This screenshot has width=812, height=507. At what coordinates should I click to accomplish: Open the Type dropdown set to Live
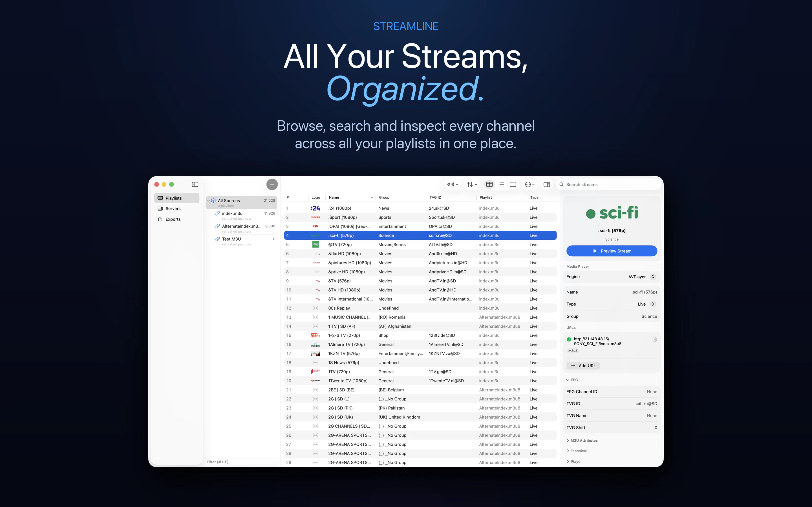click(652, 304)
